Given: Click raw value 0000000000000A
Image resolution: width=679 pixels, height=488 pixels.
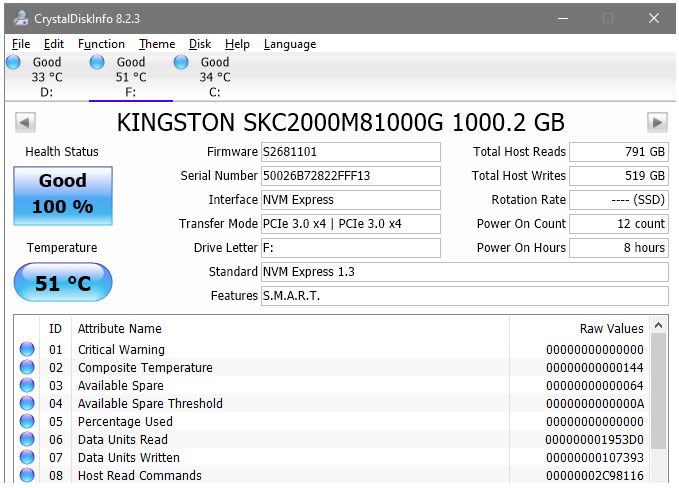Looking at the screenshot, I should 595,404.
